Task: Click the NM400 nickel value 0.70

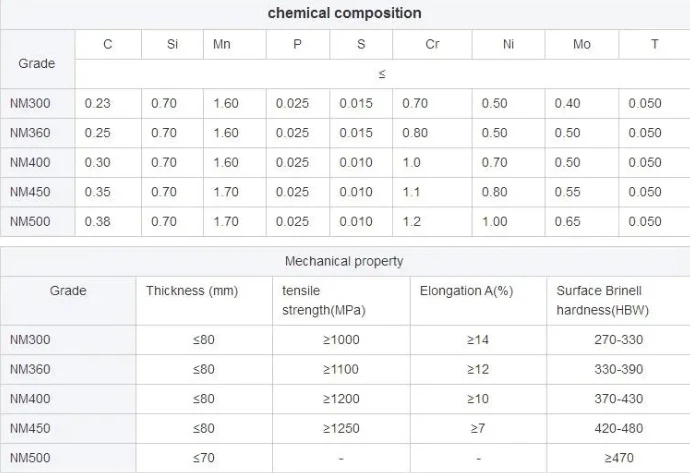Action: tap(494, 162)
